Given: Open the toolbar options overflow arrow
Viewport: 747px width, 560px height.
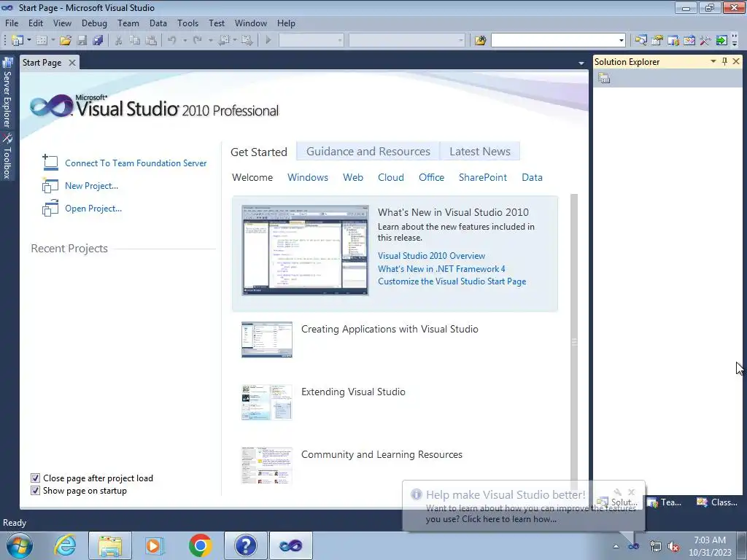Looking at the screenshot, I should pyautogui.click(x=735, y=42).
